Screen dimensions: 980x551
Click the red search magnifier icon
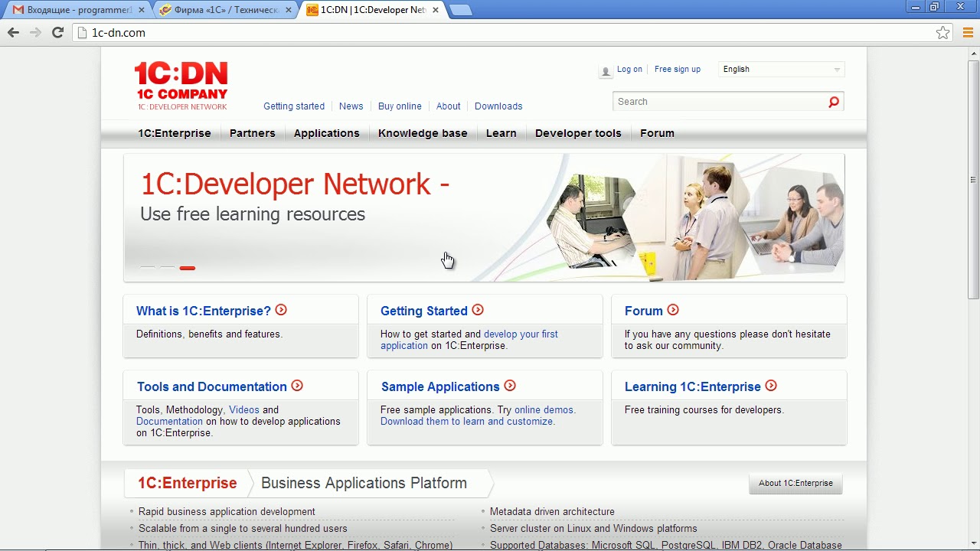pyautogui.click(x=834, y=102)
